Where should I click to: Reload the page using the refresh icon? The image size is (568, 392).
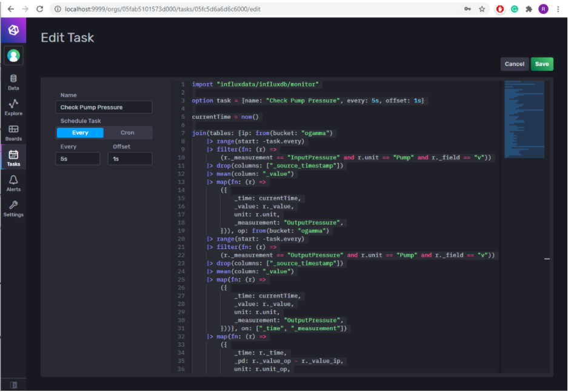[39, 8]
